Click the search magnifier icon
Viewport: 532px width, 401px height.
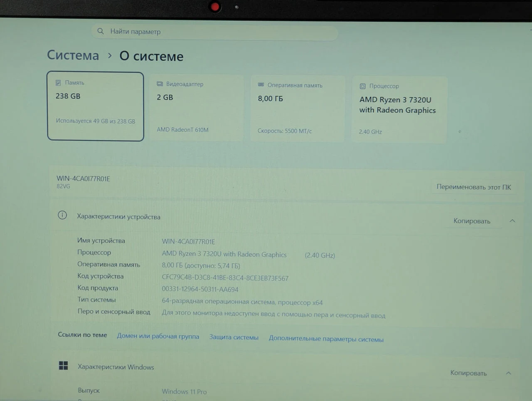click(101, 31)
